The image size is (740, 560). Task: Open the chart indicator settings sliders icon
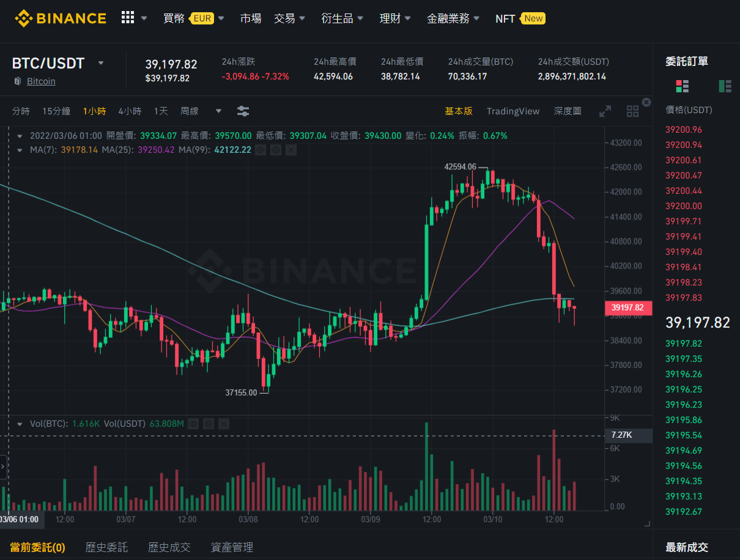click(x=243, y=111)
